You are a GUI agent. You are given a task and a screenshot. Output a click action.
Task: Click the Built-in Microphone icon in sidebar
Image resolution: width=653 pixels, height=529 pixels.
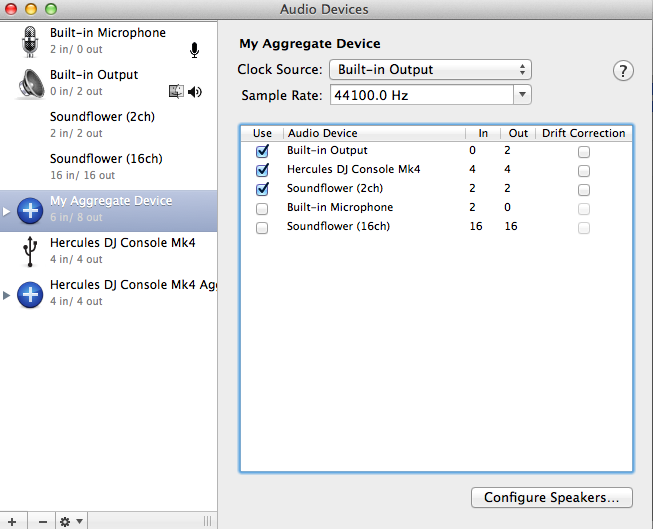[30, 41]
